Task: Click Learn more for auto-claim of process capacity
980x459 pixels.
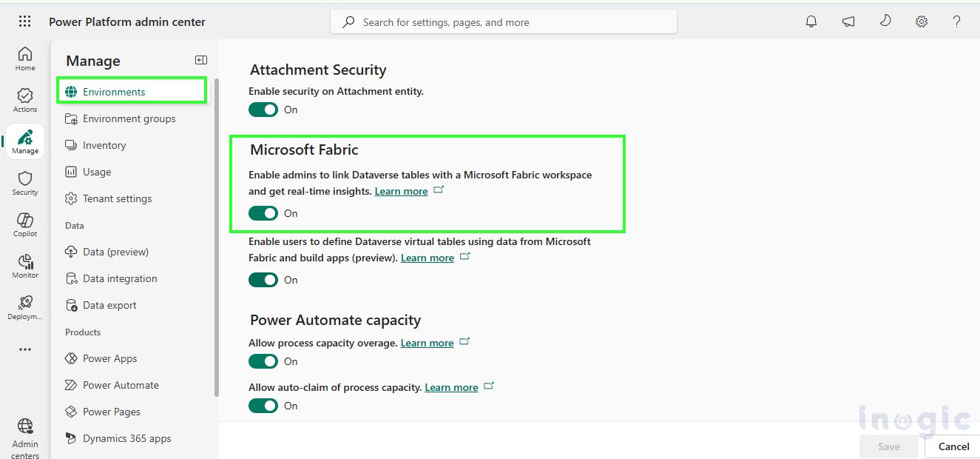Action: (x=451, y=387)
